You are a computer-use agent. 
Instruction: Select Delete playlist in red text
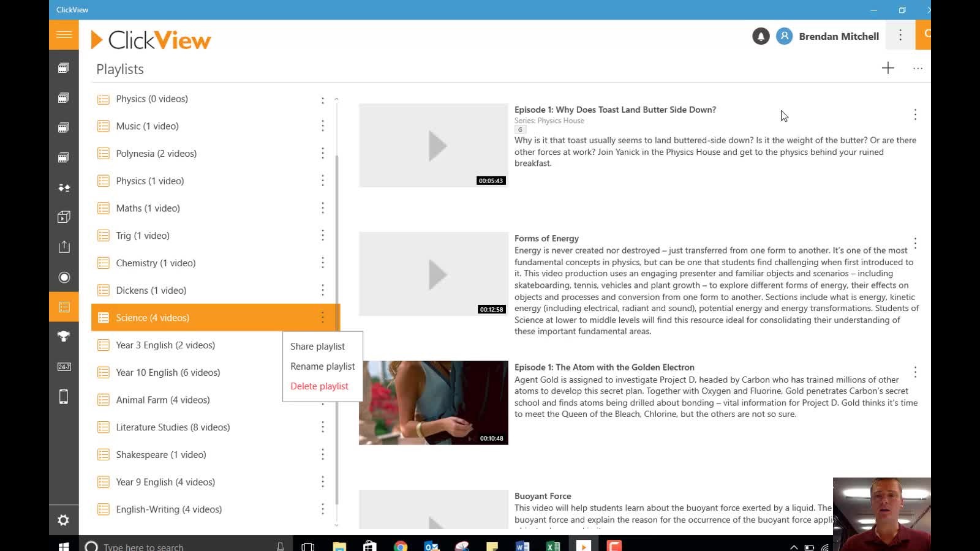tap(319, 386)
